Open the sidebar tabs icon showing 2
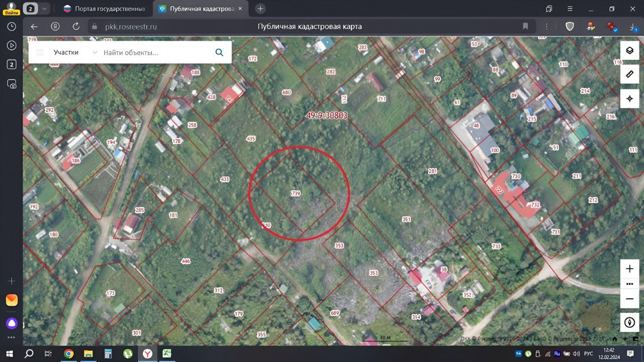 (11, 64)
